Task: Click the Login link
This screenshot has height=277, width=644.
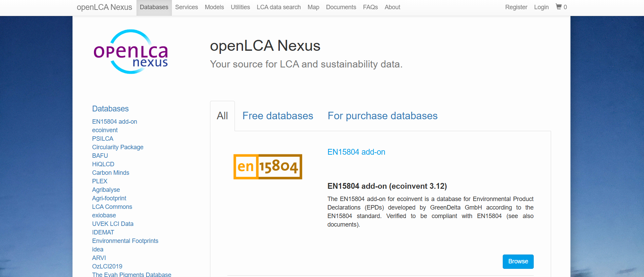Action: click(541, 7)
